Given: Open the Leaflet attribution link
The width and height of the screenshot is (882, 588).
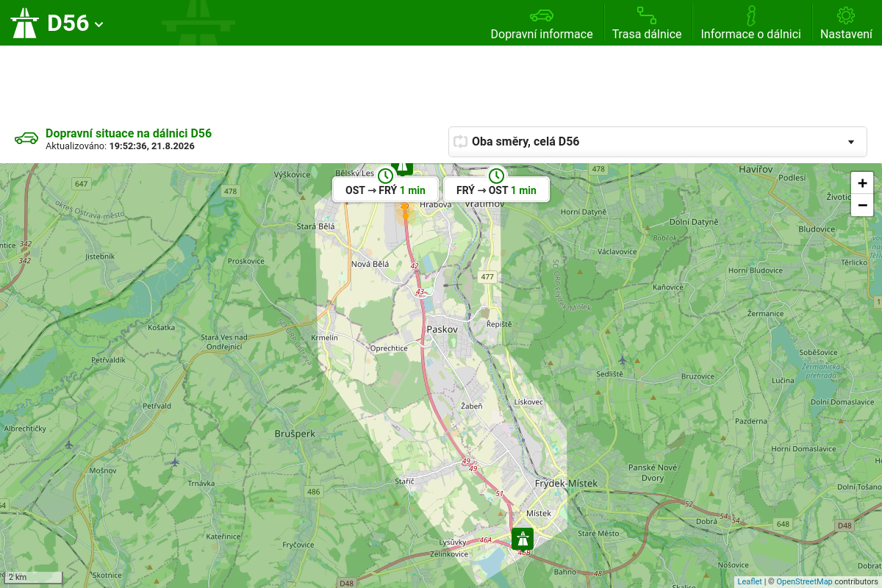Looking at the screenshot, I should click(x=750, y=581).
